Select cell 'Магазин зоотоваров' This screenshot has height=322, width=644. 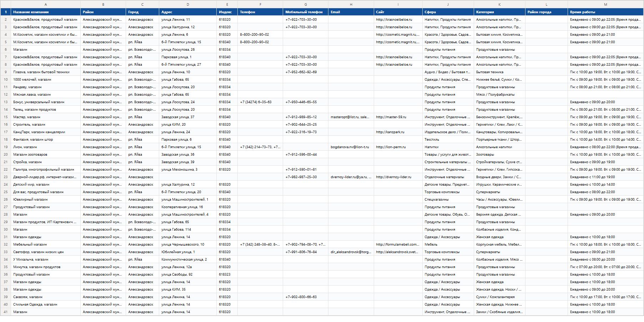coord(46,155)
